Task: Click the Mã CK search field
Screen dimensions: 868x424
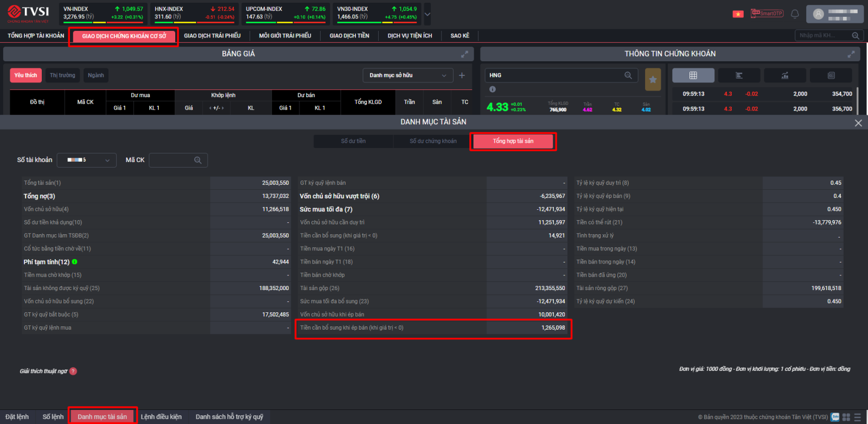Action: point(173,160)
